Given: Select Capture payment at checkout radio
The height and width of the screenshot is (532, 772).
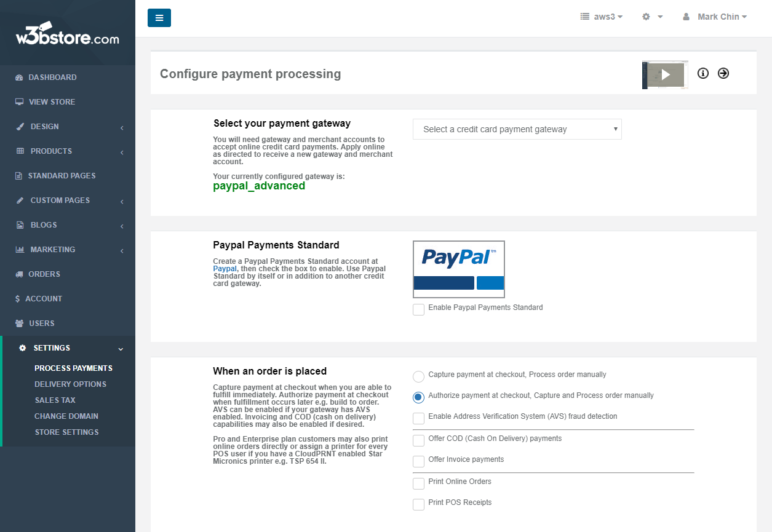Looking at the screenshot, I should pos(418,376).
